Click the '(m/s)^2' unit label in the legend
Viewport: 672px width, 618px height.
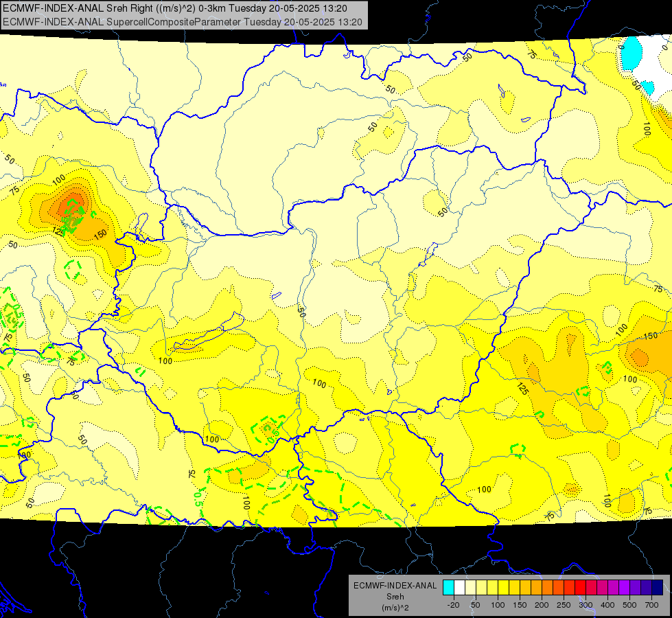pos(395,608)
